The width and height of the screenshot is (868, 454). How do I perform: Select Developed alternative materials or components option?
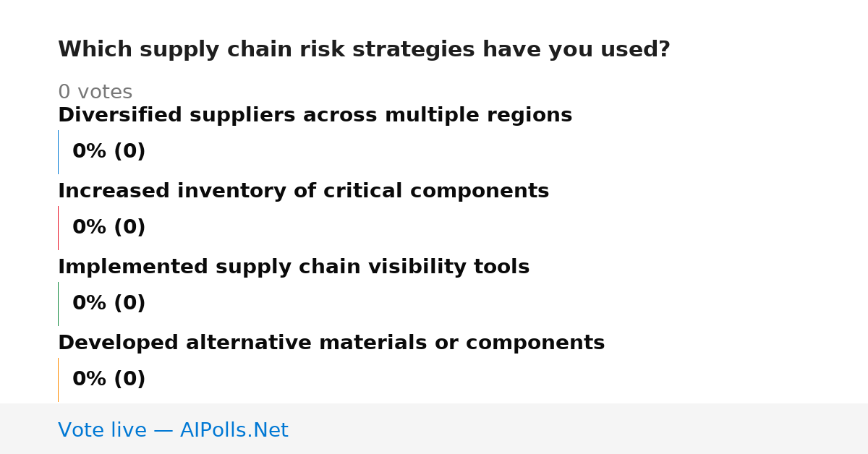pyautogui.click(x=331, y=343)
